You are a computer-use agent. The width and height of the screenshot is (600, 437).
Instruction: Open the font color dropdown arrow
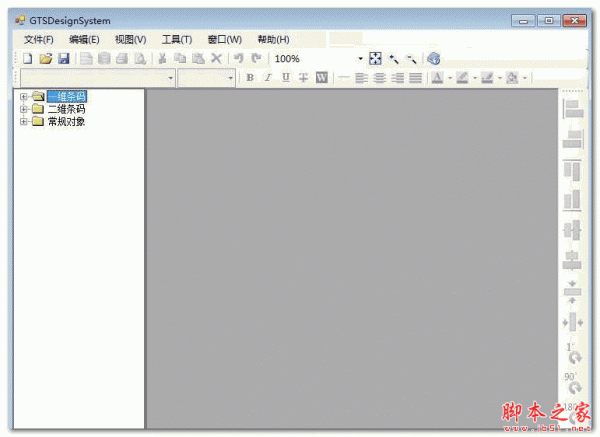click(450, 78)
